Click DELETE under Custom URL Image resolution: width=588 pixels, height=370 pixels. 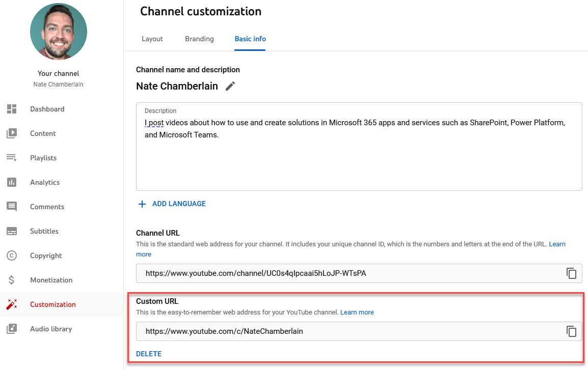pyautogui.click(x=149, y=354)
